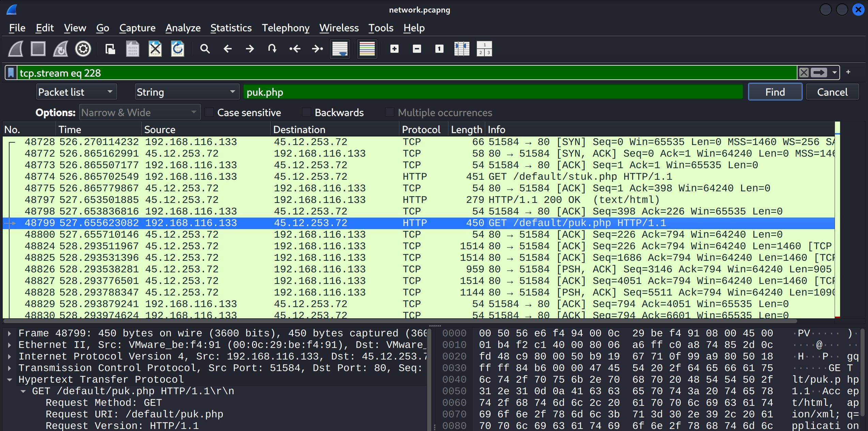Screen dimensions: 868x431
Task: Start a new live capture
Action: tap(15, 49)
